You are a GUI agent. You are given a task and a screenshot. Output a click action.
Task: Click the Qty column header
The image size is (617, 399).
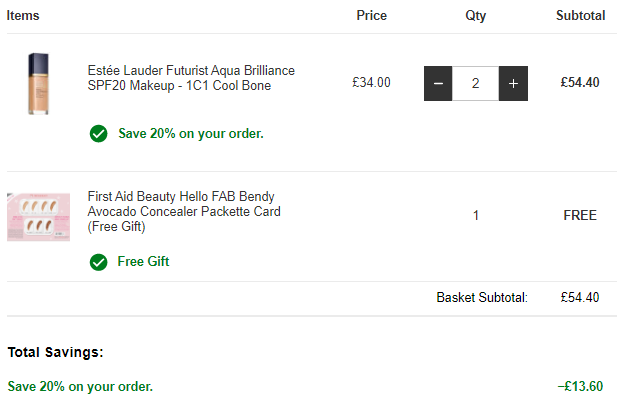[475, 16]
